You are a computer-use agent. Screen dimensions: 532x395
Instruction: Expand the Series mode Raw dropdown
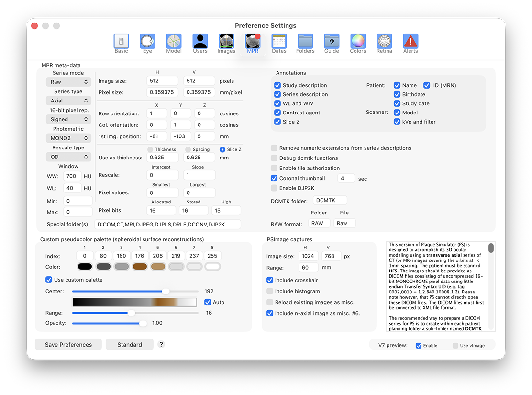pos(68,82)
